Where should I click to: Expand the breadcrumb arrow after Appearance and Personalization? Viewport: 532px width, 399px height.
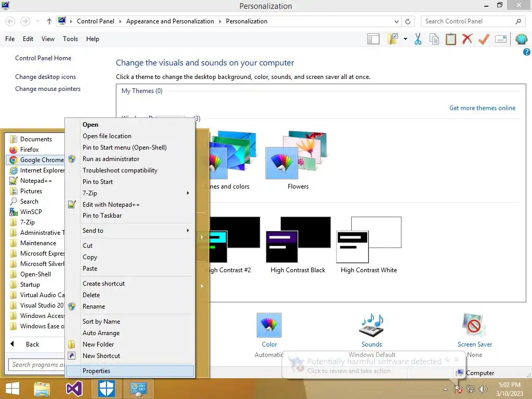[x=220, y=21]
